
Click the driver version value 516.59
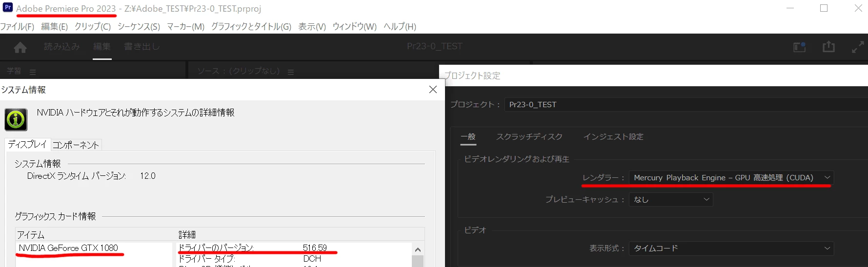click(x=315, y=248)
